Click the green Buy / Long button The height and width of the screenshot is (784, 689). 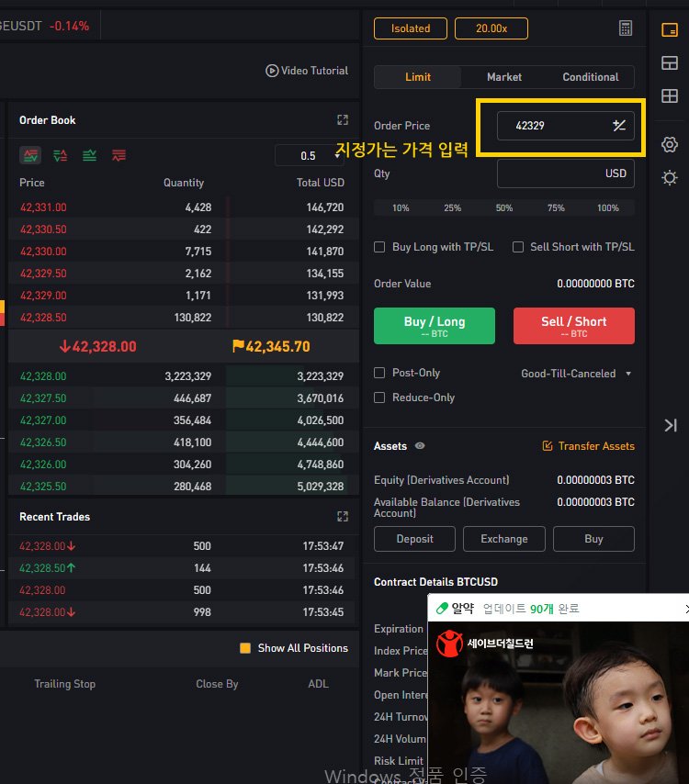(435, 326)
